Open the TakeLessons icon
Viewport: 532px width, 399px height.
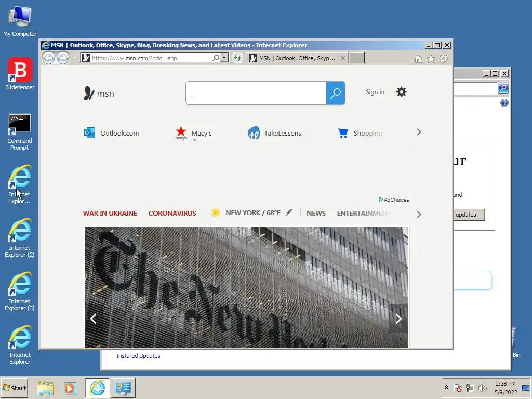254,133
